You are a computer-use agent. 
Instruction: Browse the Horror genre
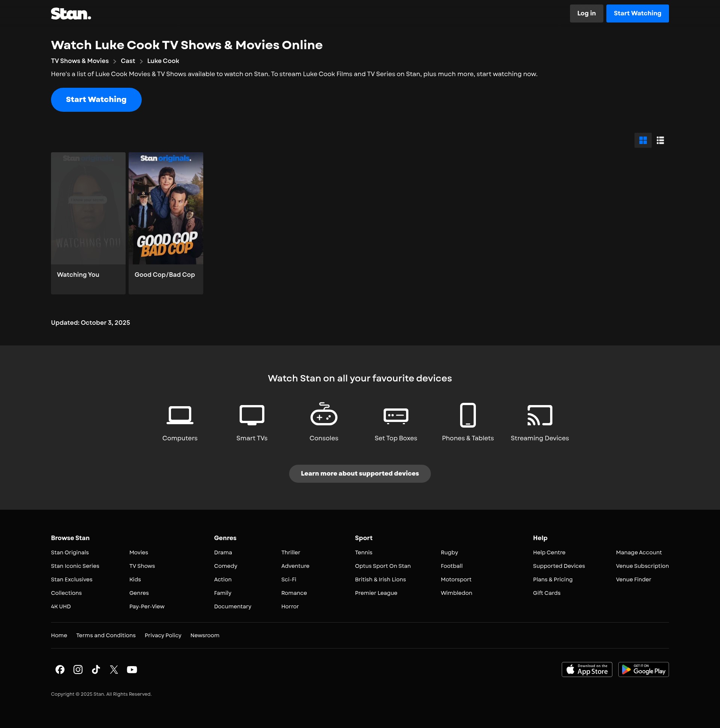pos(290,607)
